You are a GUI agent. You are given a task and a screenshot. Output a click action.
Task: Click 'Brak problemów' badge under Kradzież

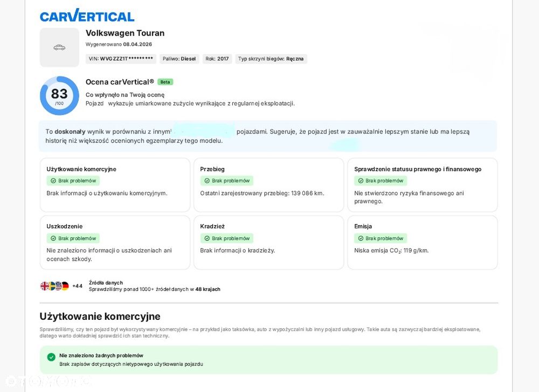227,239
